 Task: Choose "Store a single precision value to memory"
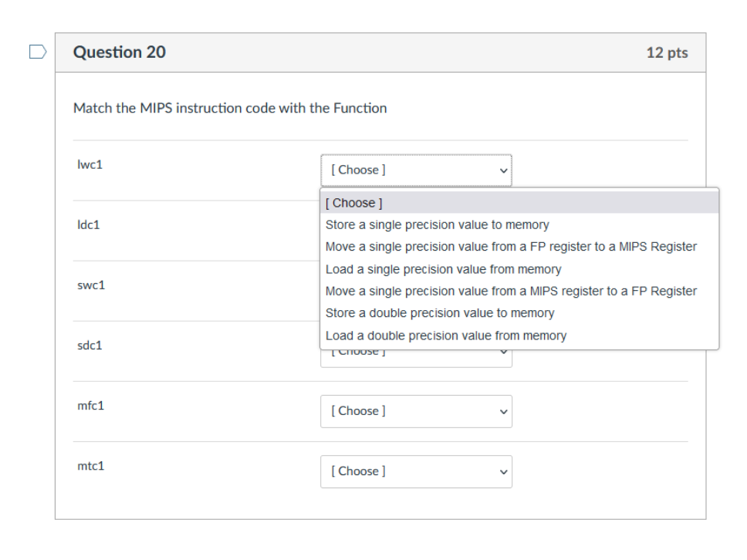(x=437, y=225)
